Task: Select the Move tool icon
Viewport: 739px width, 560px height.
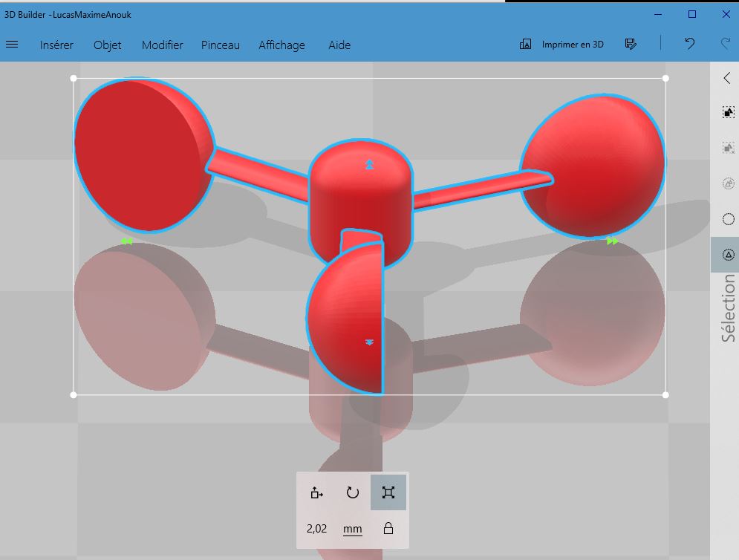Action: (x=316, y=492)
